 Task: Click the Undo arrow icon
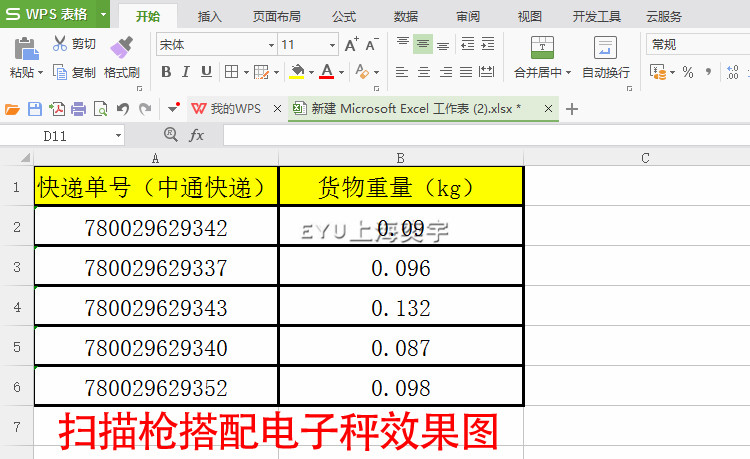123,108
